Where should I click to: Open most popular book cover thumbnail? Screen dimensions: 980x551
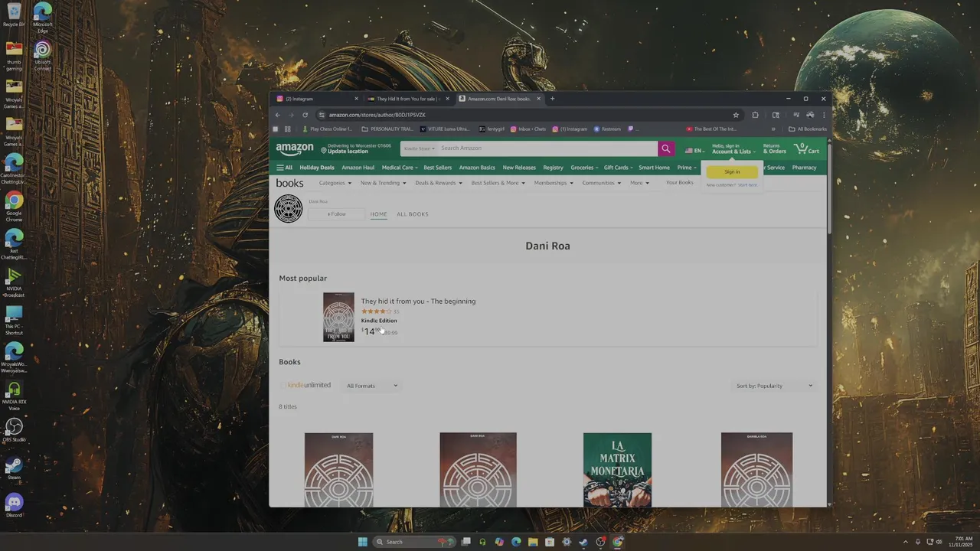[338, 317]
